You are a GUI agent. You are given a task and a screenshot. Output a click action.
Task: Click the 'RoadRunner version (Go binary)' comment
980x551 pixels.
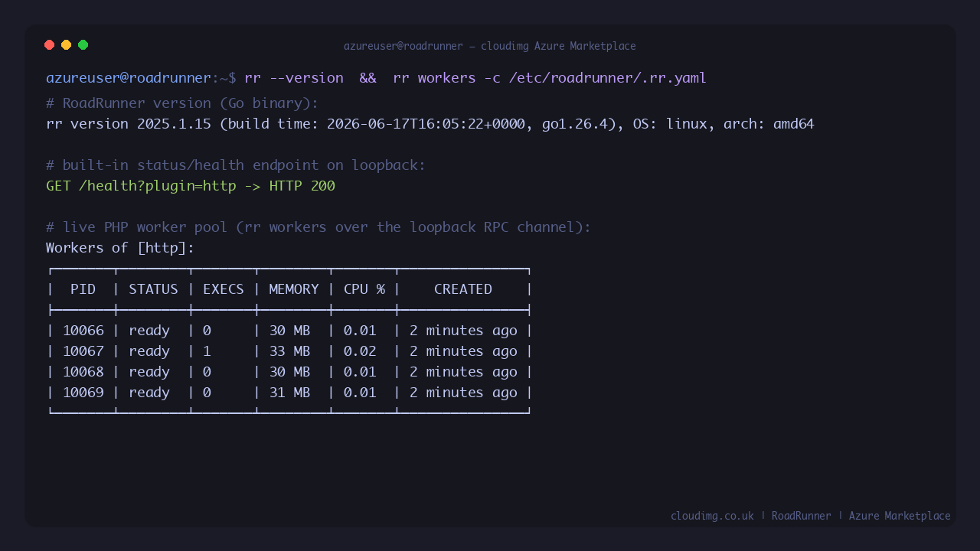[x=182, y=103]
